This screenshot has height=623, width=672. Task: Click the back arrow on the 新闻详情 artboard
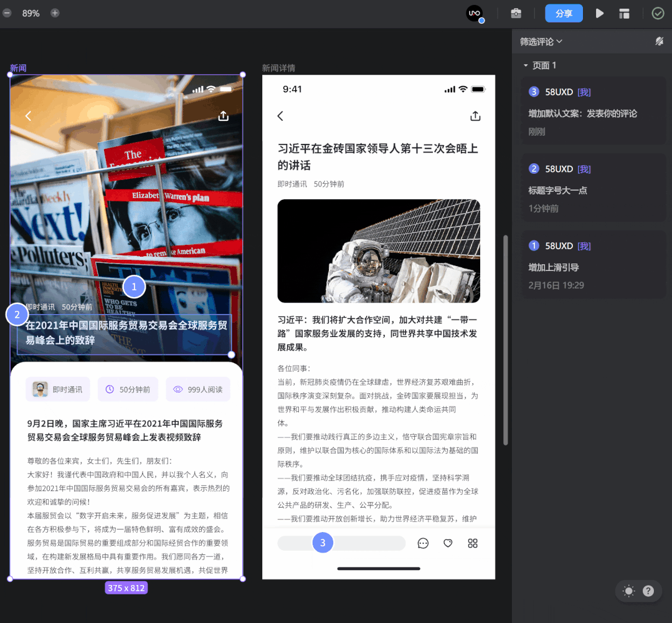(x=280, y=116)
